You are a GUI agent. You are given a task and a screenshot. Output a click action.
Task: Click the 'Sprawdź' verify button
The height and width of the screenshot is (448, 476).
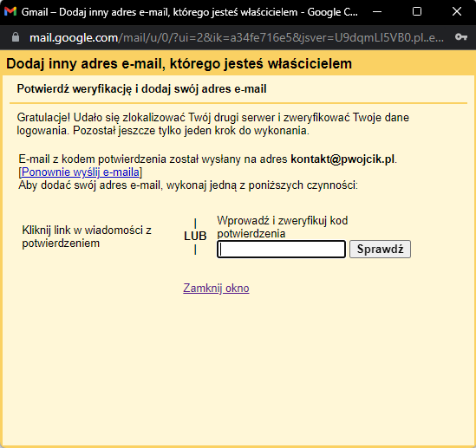[380, 250]
